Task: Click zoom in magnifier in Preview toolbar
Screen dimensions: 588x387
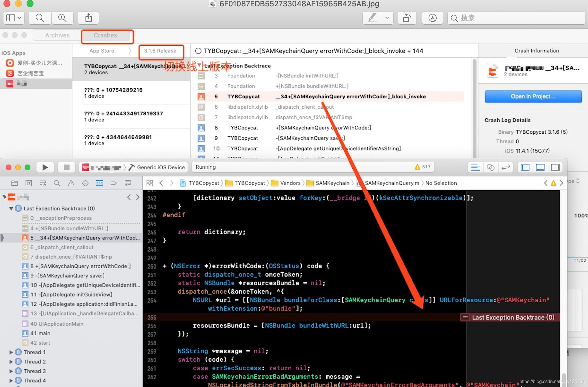Action: [x=62, y=18]
